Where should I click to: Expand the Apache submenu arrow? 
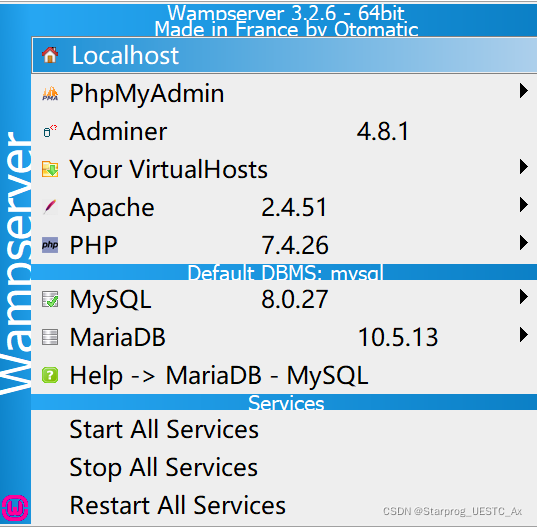pos(523,204)
